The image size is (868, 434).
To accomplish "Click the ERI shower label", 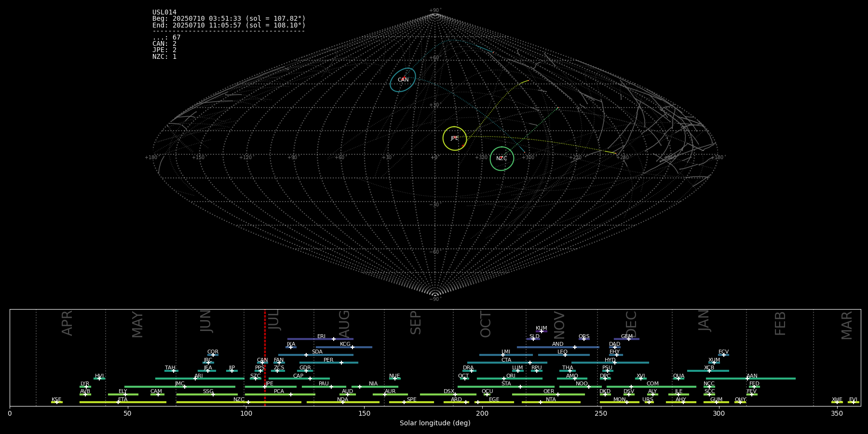I will click(322, 337).
